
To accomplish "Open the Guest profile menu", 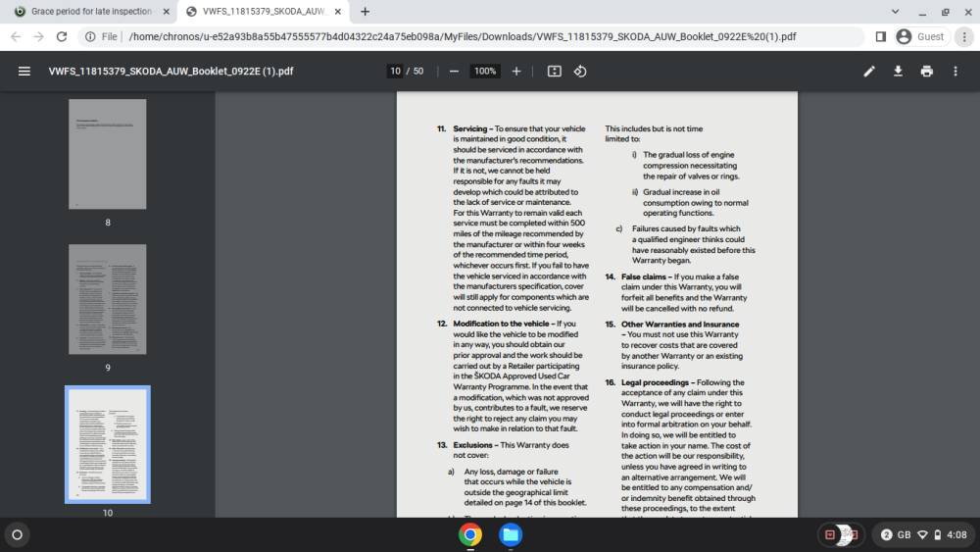I will [x=922, y=37].
